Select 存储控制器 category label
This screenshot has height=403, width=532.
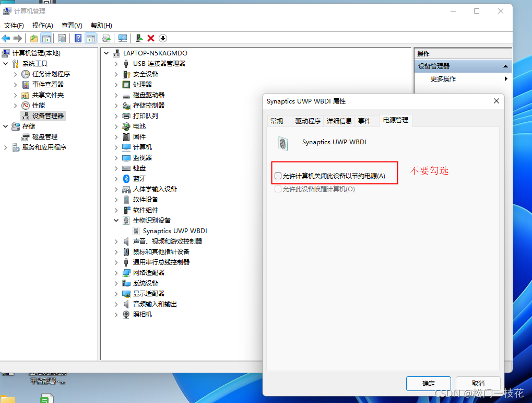point(149,106)
